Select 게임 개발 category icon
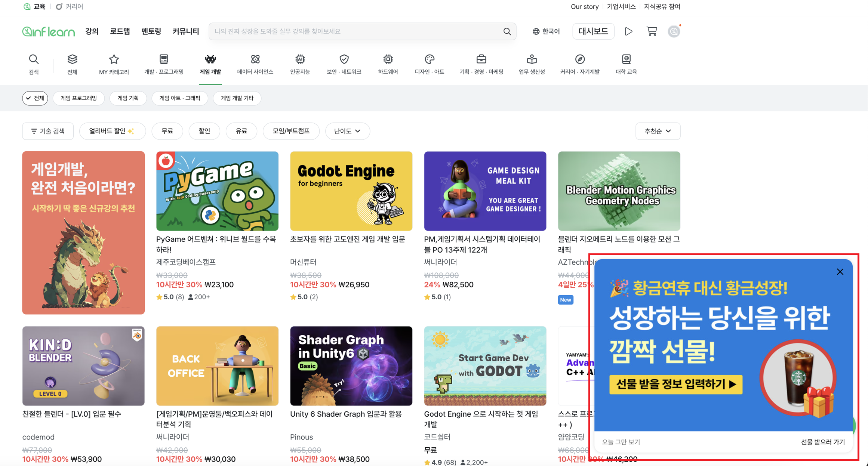The height and width of the screenshot is (466, 868). pos(210,59)
